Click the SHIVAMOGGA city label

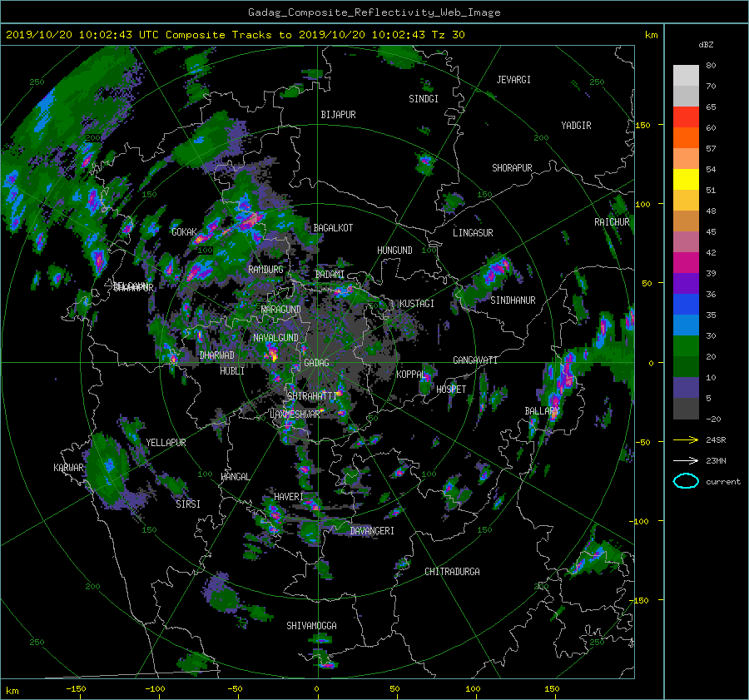311,625
